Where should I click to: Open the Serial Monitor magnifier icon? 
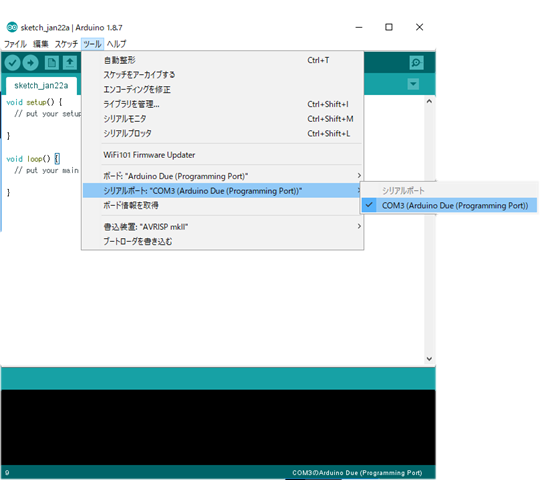[x=416, y=63]
